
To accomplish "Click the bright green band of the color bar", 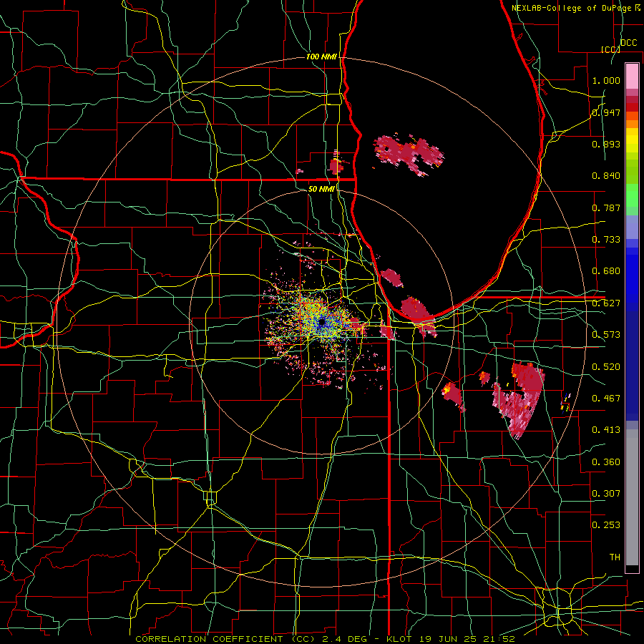I will (632, 195).
